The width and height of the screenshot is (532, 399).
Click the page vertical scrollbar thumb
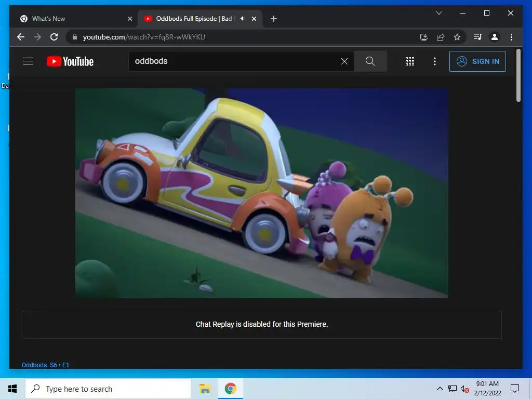coord(518,75)
